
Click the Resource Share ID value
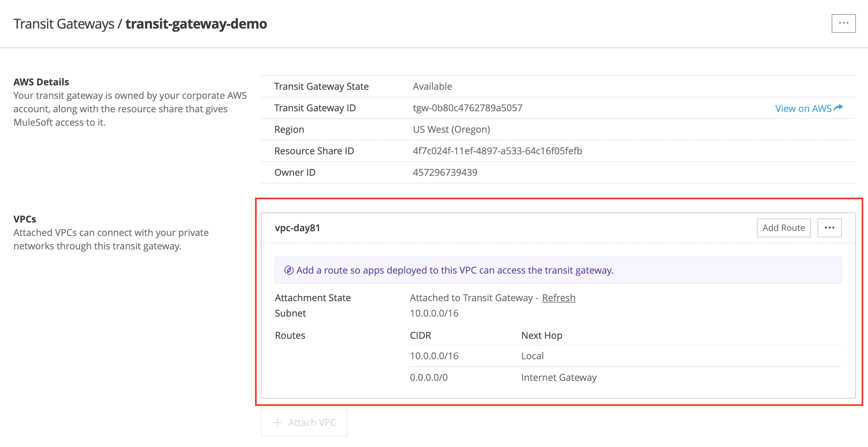[x=497, y=151]
